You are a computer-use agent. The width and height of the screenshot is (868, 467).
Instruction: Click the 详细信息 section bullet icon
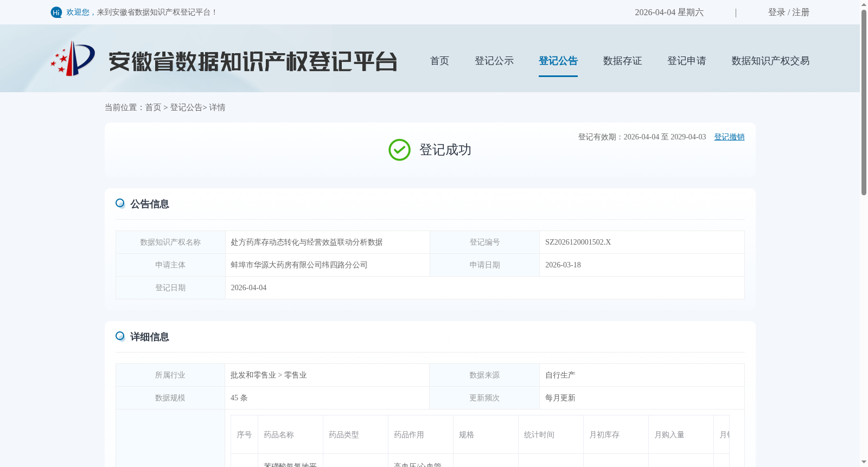[x=120, y=336]
